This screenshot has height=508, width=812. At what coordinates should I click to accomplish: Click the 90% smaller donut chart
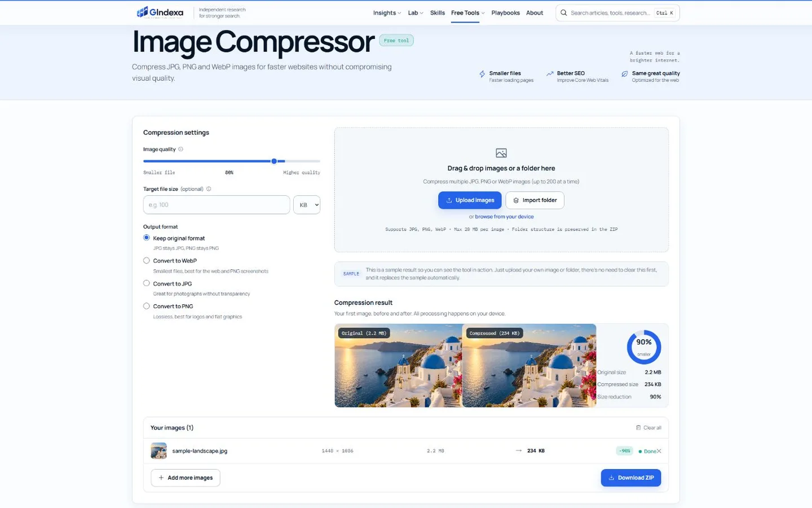[x=644, y=347]
